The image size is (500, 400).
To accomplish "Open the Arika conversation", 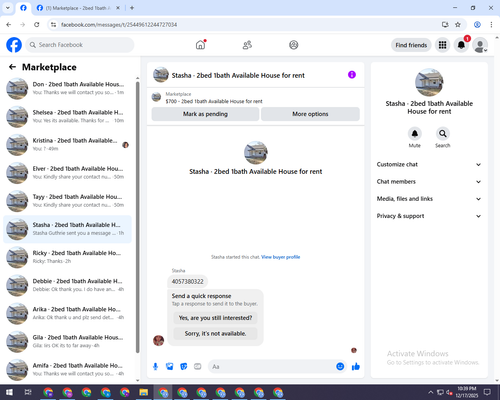I will coord(68,313).
